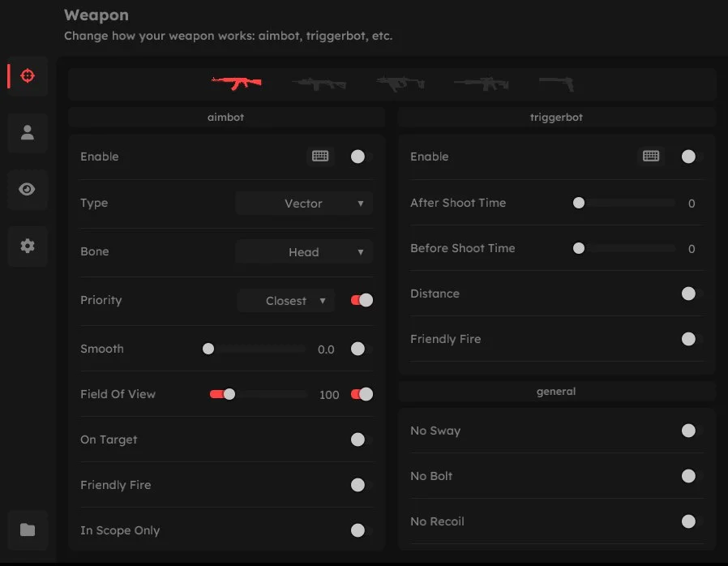
Task: Choose the second weapon category icon
Action: pos(319,83)
